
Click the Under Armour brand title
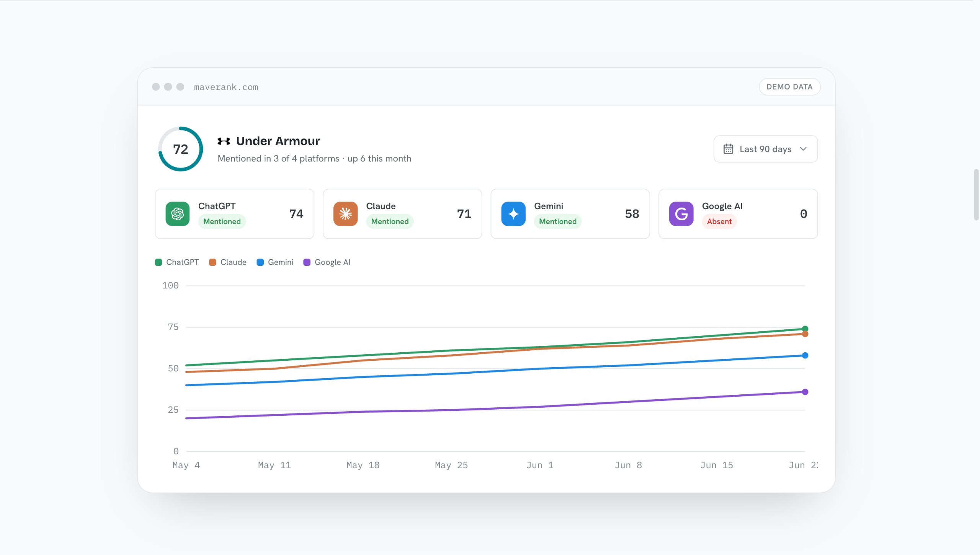[278, 141]
